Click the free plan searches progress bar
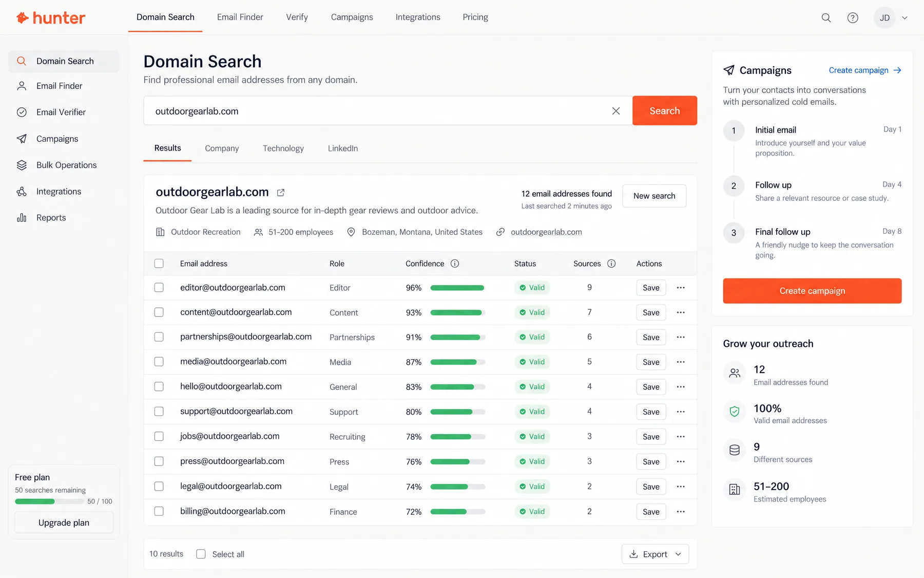The width and height of the screenshot is (924, 578). [x=49, y=501]
